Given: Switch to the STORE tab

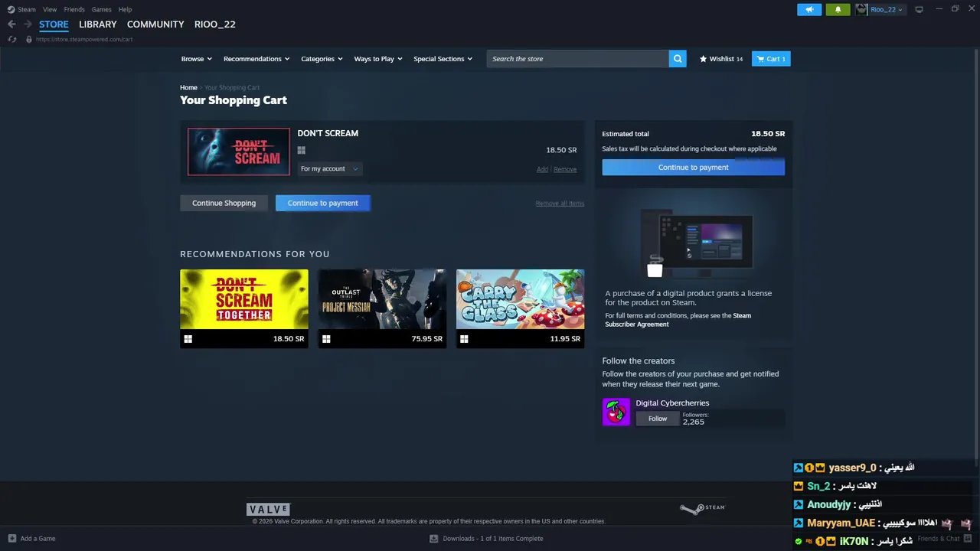Looking at the screenshot, I should (54, 24).
